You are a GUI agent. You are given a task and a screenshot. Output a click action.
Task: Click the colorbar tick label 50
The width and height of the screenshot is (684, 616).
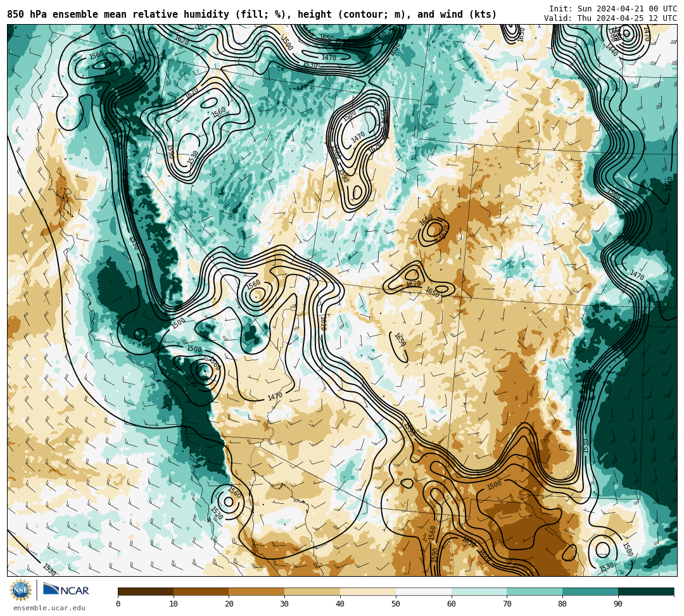(396, 604)
